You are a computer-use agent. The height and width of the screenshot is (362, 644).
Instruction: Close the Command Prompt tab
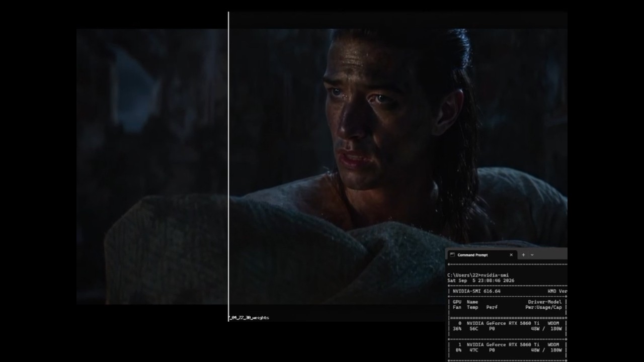click(x=511, y=255)
